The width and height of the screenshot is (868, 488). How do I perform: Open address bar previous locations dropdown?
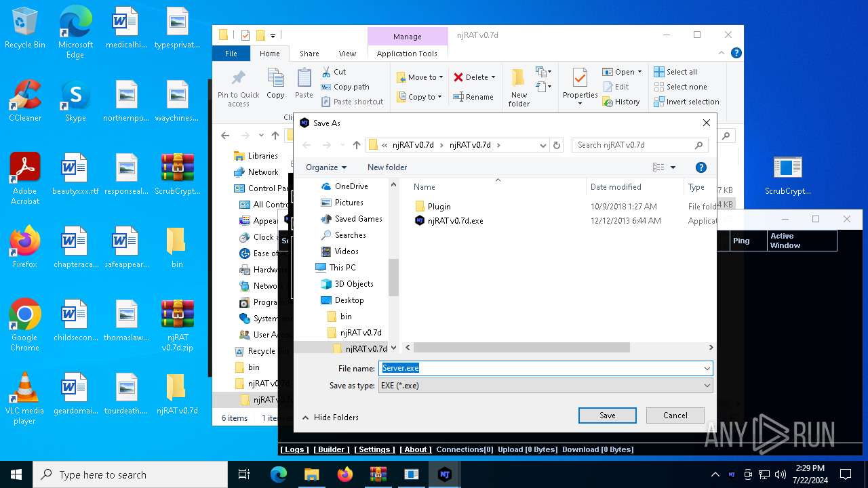(x=542, y=145)
